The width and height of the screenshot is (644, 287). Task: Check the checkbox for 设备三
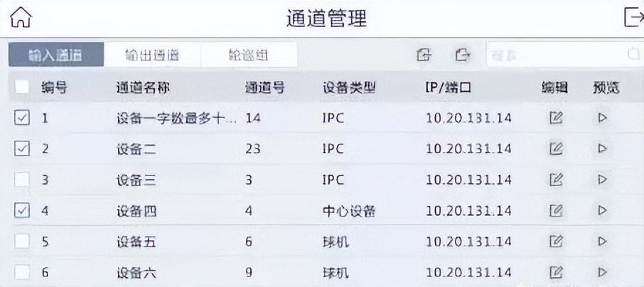pos(22,180)
